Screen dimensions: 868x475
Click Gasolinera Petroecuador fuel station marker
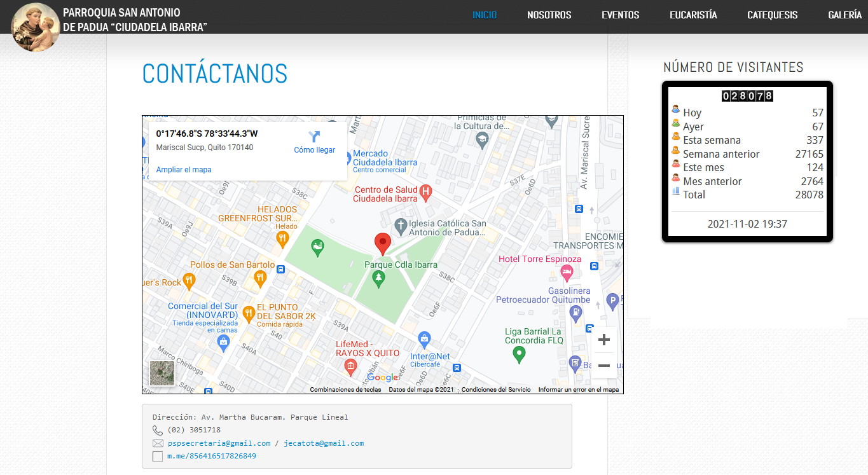pyautogui.click(x=575, y=312)
